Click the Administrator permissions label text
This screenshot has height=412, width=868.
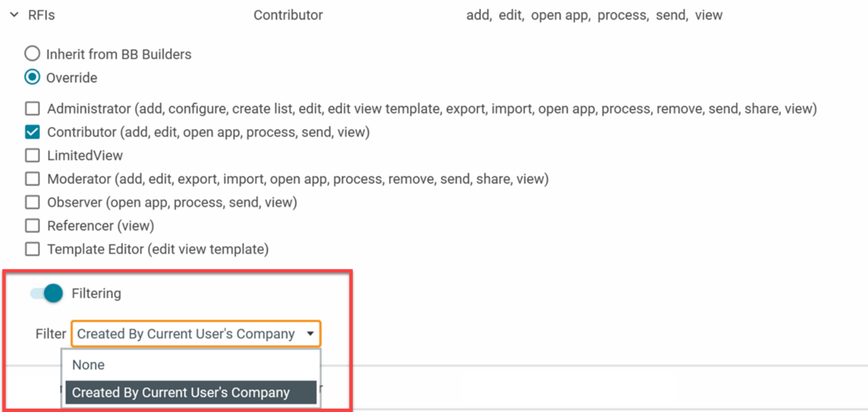point(432,109)
